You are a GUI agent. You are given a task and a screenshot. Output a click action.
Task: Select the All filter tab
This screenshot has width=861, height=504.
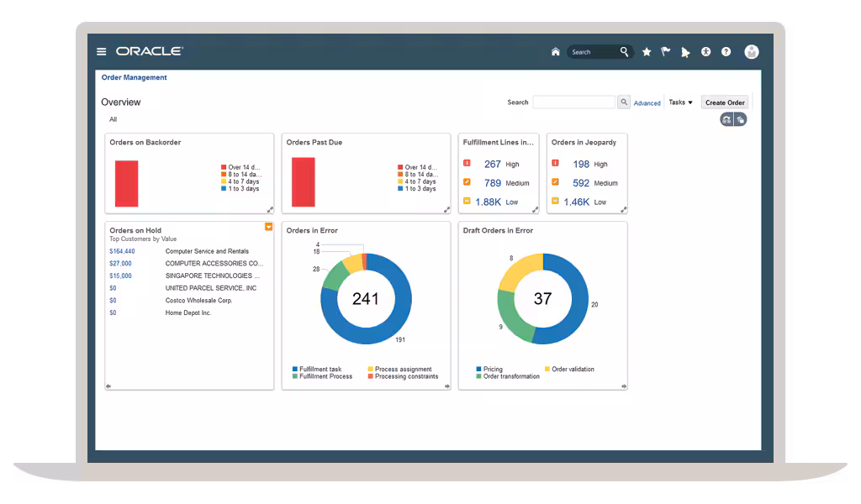click(114, 119)
